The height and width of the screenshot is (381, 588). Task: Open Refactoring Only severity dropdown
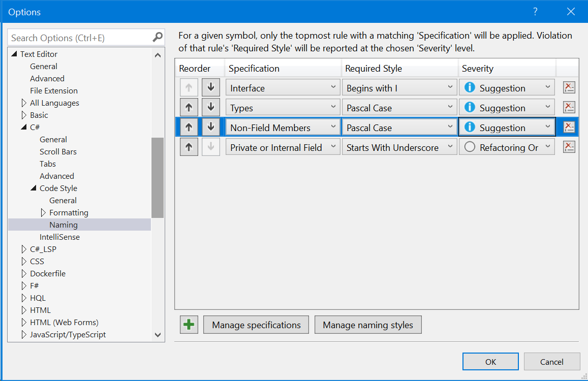click(507, 147)
